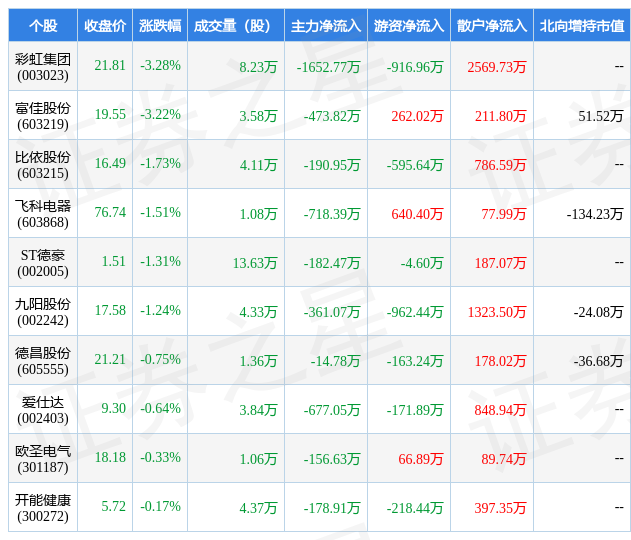Click closing price 19.55
Viewport: 631px width, 540px height.
(110, 115)
